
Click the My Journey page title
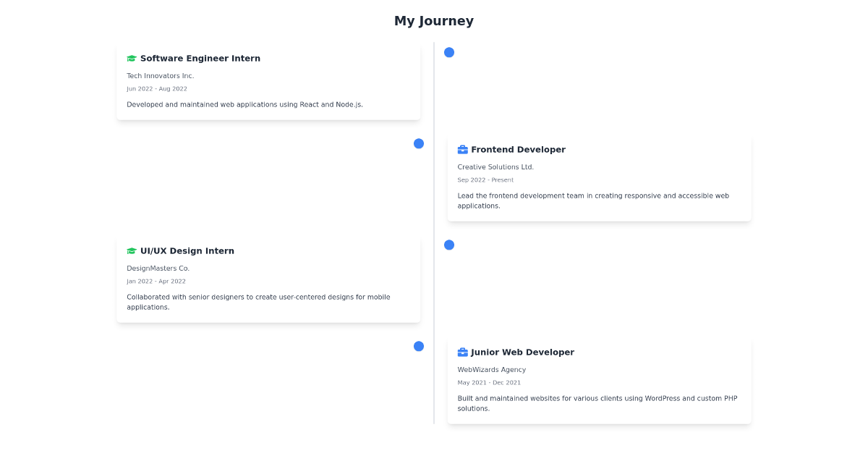pyautogui.click(x=434, y=20)
